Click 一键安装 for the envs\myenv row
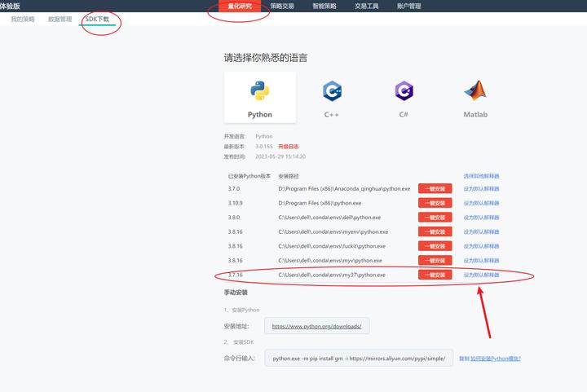The width and height of the screenshot is (587, 392). (x=435, y=232)
